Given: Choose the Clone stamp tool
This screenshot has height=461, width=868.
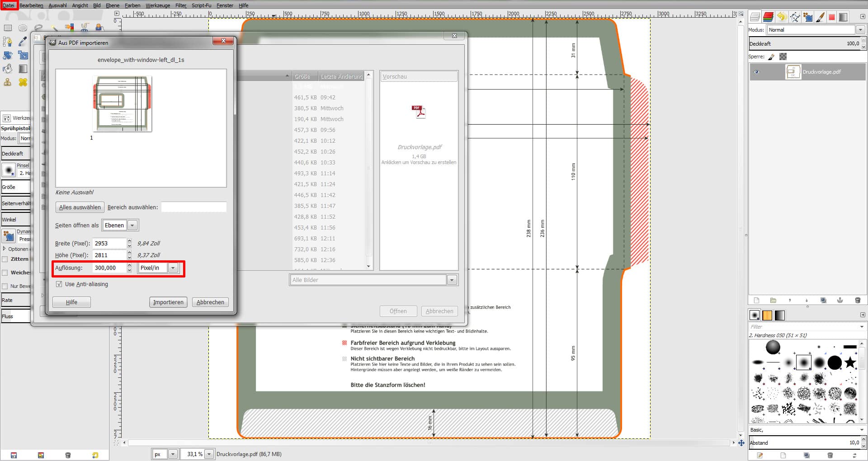Looking at the screenshot, I should (x=8, y=82).
